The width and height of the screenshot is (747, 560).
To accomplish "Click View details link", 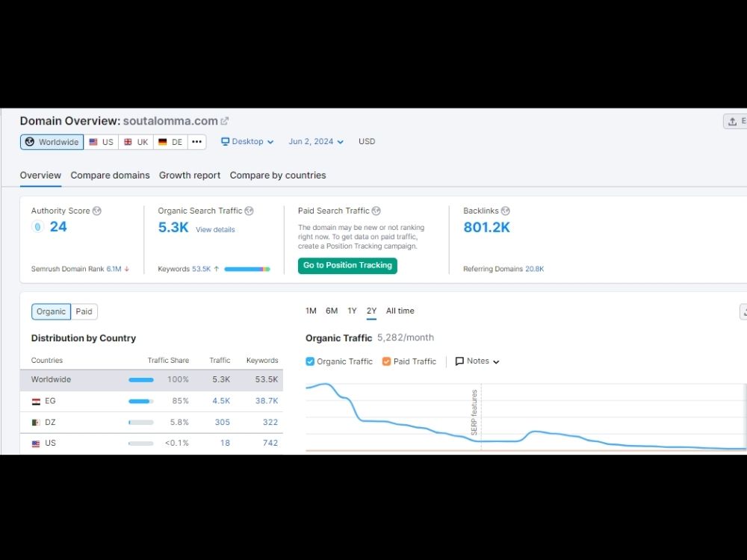I will click(215, 229).
